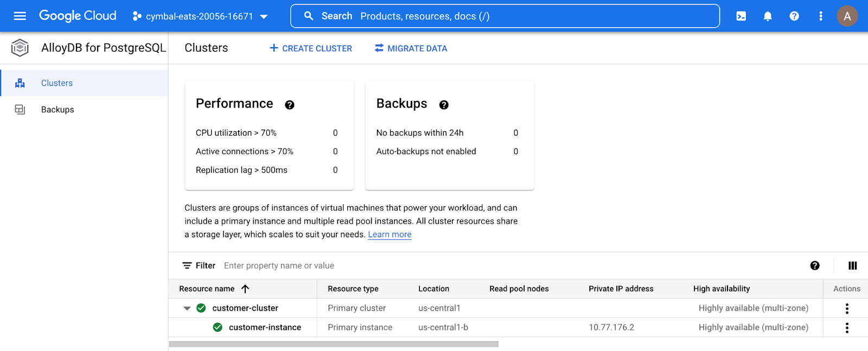The image size is (868, 351).
Task: Select Clusters in the sidebar
Action: pyautogui.click(x=57, y=83)
